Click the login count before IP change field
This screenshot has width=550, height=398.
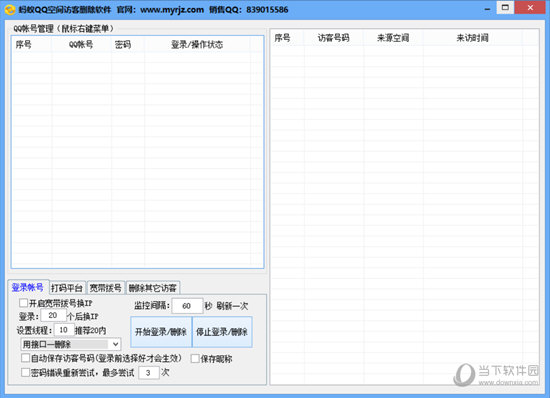click(x=53, y=315)
